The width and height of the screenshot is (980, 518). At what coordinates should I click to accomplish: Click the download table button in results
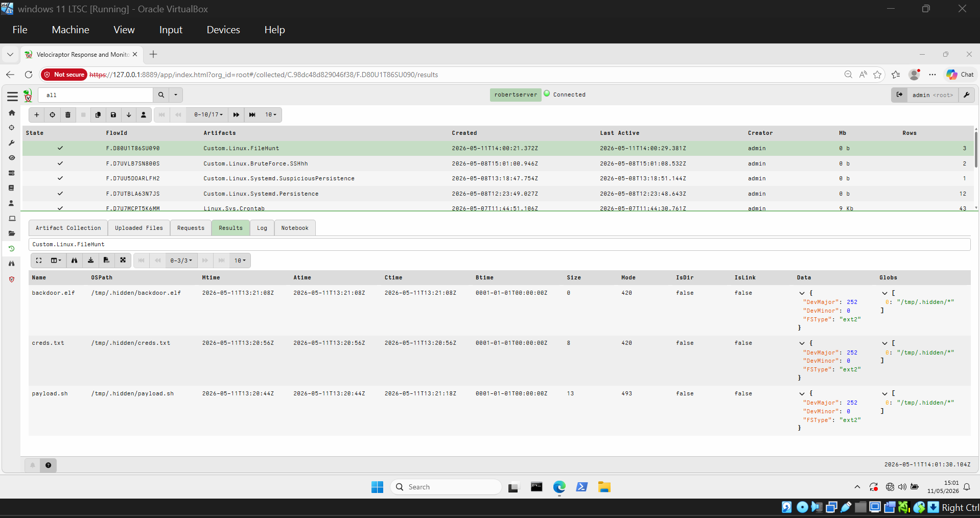[90, 261]
